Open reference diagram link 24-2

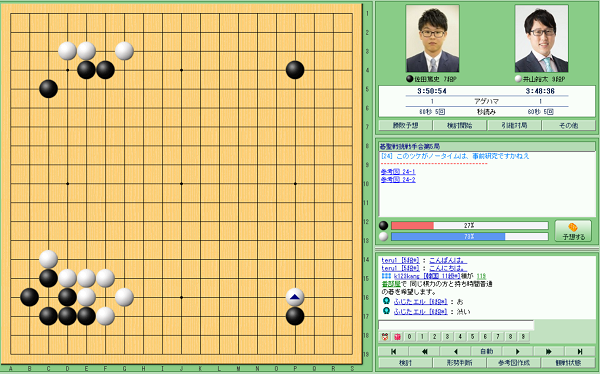(398, 180)
